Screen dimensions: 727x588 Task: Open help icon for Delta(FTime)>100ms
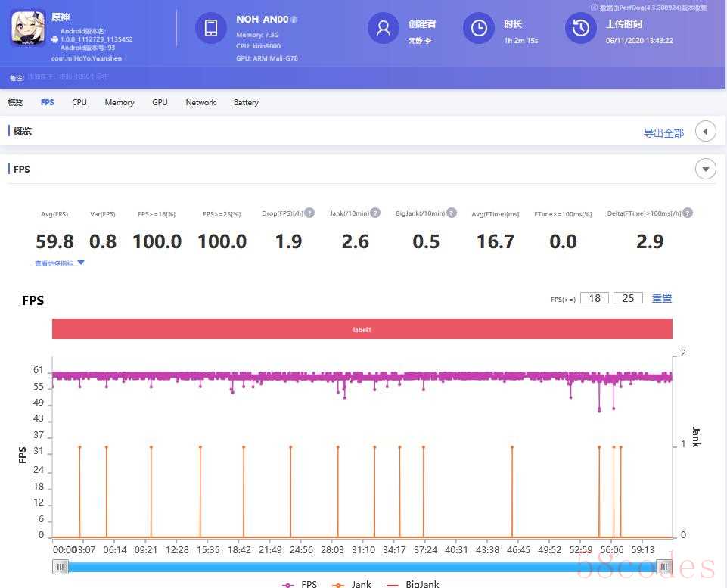pos(688,213)
